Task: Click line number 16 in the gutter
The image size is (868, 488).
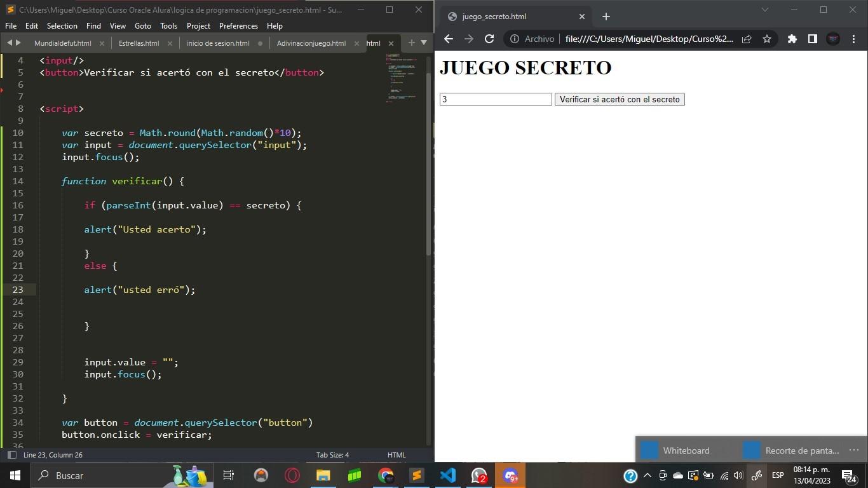Action: (x=18, y=205)
